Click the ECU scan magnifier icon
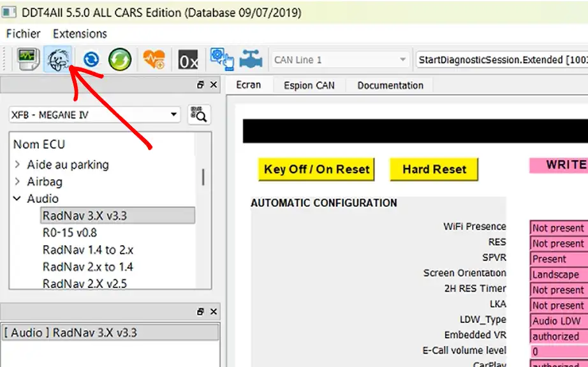This screenshot has height=367, width=588. (x=199, y=114)
